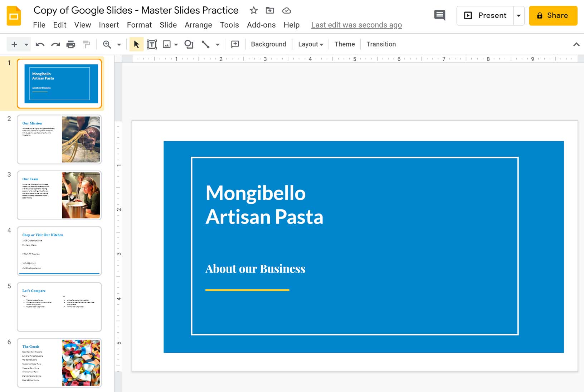584x392 pixels.
Task: Hide the menus with collapse chevron
Action: [x=576, y=44]
